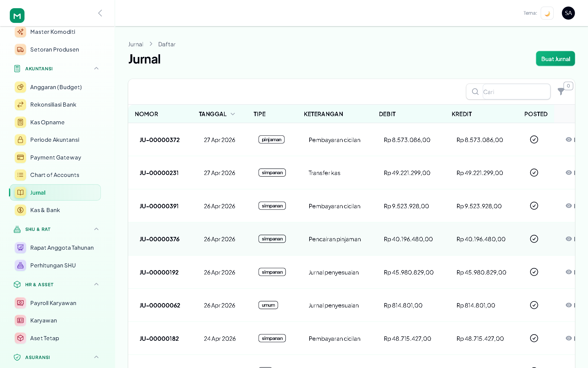The image size is (588, 368).
Task: Click the Payment Gateway card icon
Action: coord(20,158)
